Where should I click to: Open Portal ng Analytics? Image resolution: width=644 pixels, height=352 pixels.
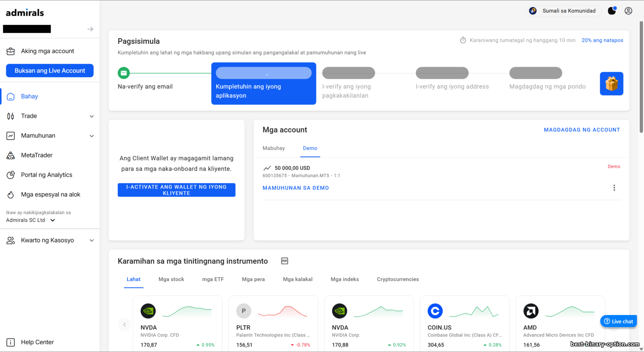[46, 175]
